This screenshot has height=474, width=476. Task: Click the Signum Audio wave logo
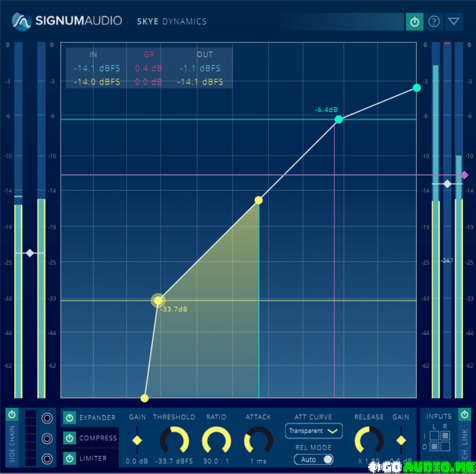[22, 21]
